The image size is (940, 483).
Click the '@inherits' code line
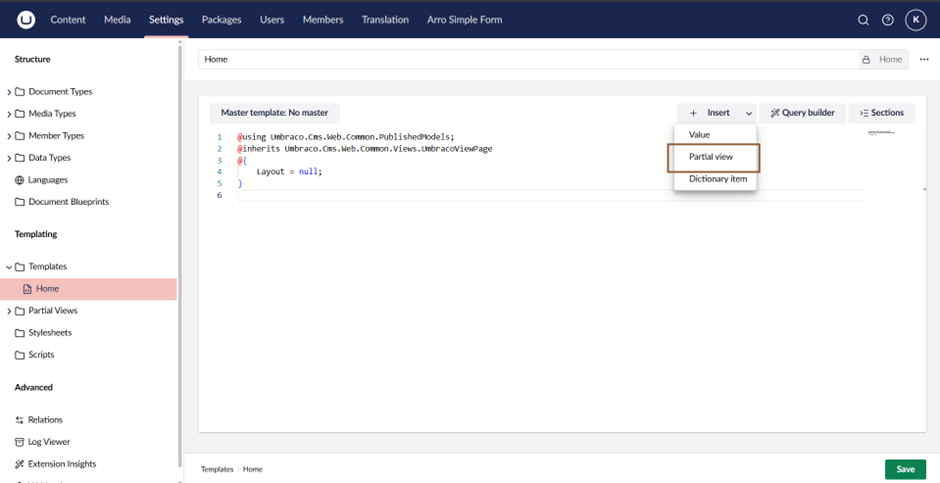364,149
